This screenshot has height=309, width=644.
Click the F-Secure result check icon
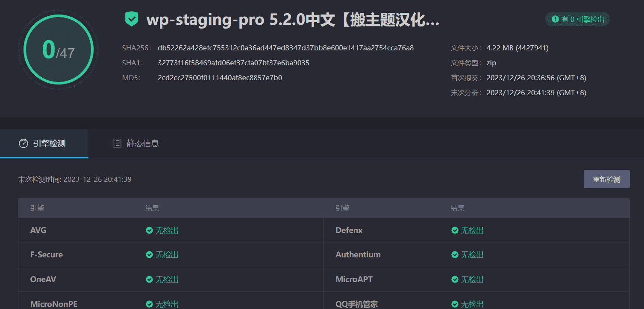(149, 255)
